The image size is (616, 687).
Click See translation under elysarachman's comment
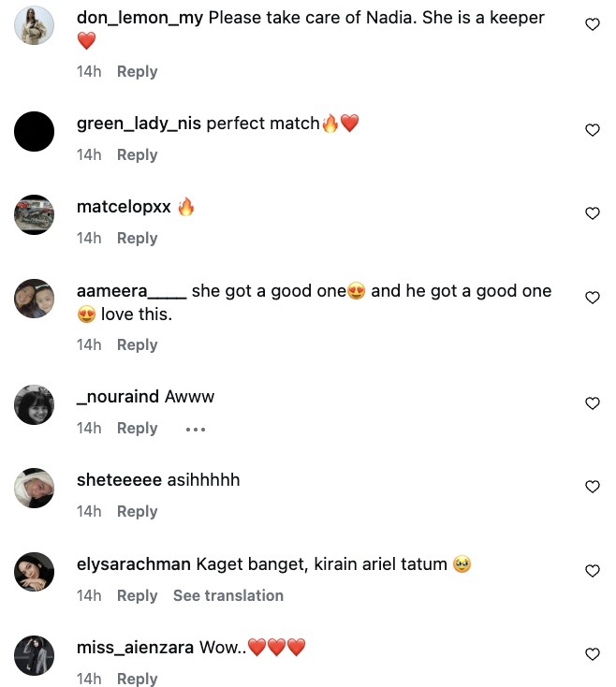pos(227,595)
